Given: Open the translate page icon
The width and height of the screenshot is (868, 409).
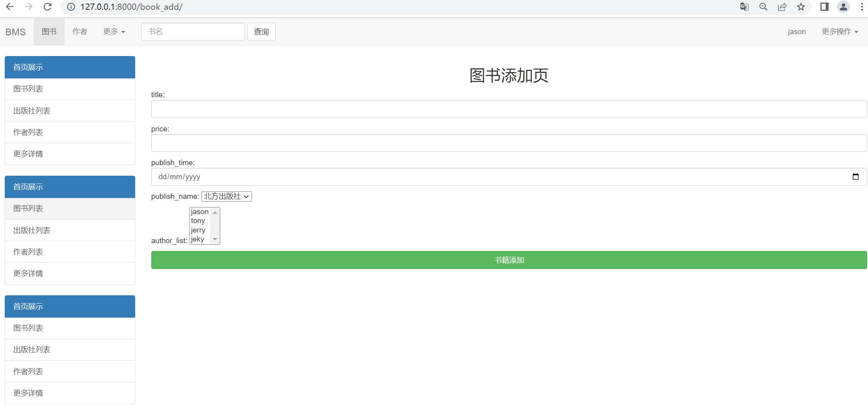Looking at the screenshot, I should click(x=744, y=7).
